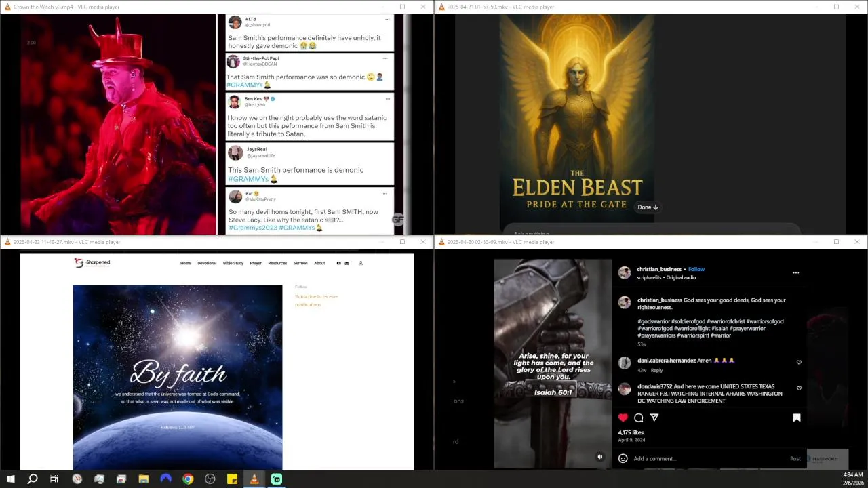Open the Devotional menu item
Image resolution: width=868 pixels, height=488 pixels.
click(207, 263)
